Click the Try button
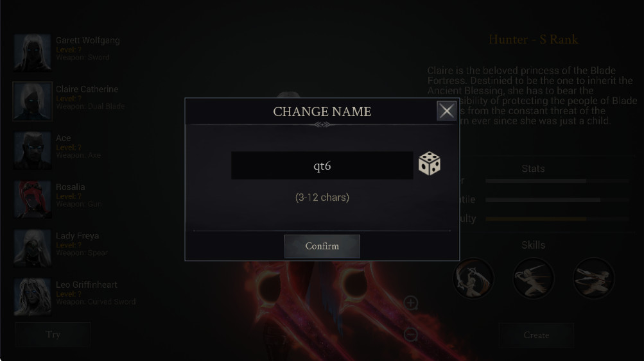Screen dimensions: 644x361 [x=53, y=334]
